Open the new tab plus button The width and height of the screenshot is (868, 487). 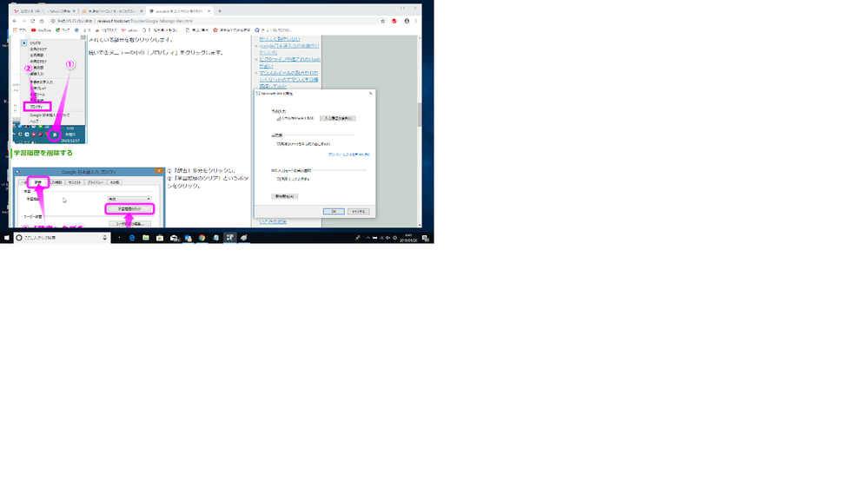tap(220, 11)
